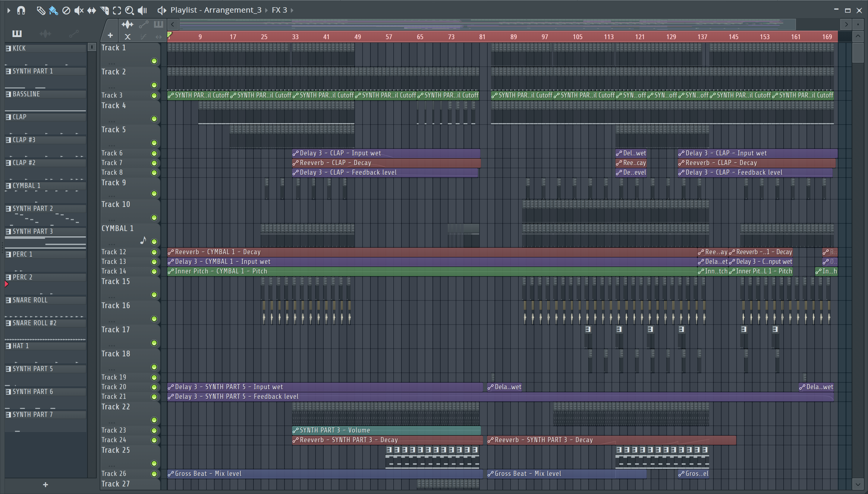Viewport: 868px width, 494px height.
Task: Click bar 33 on the timeline ruler
Action: click(295, 37)
